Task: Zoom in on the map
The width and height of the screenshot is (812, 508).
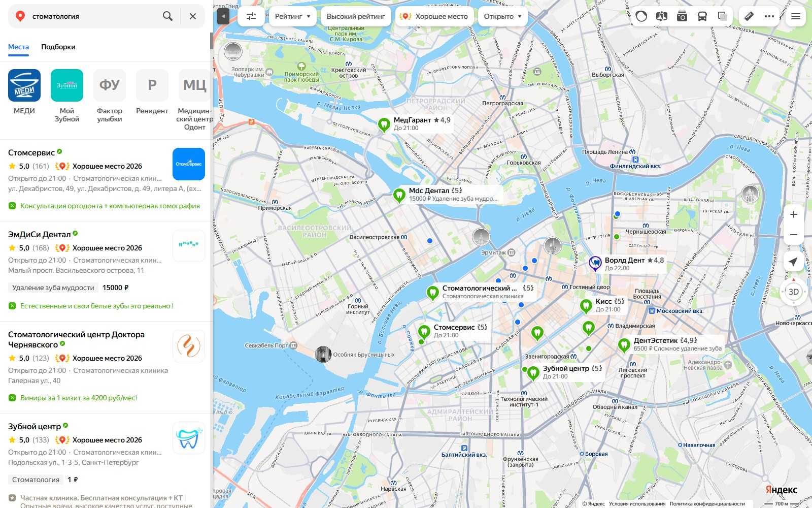Action: [794, 214]
